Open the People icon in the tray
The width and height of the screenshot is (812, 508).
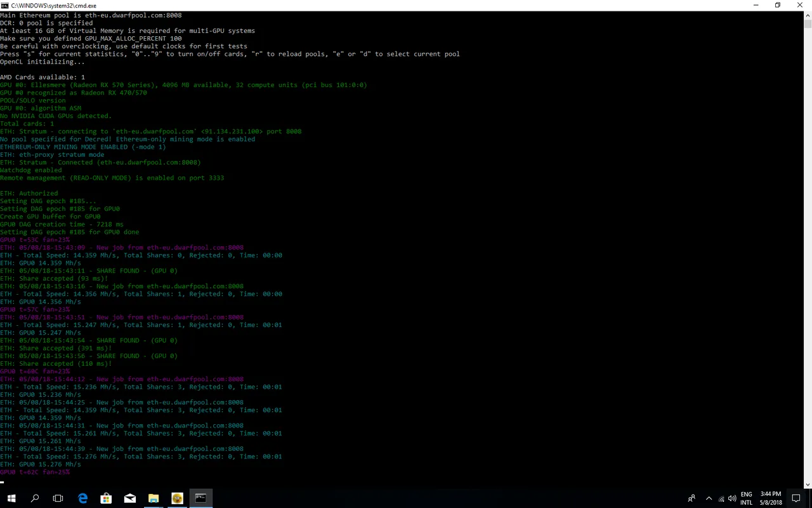pyautogui.click(x=691, y=498)
